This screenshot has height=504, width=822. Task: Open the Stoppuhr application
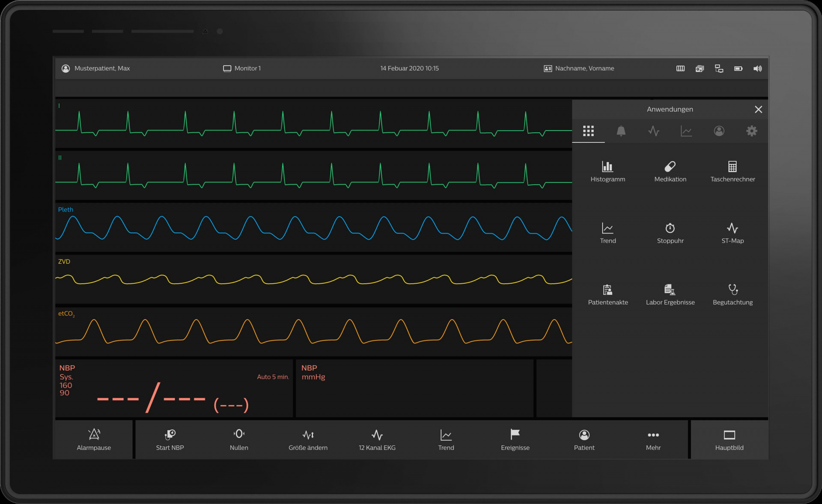pyautogui.click(x=670, y=233)
